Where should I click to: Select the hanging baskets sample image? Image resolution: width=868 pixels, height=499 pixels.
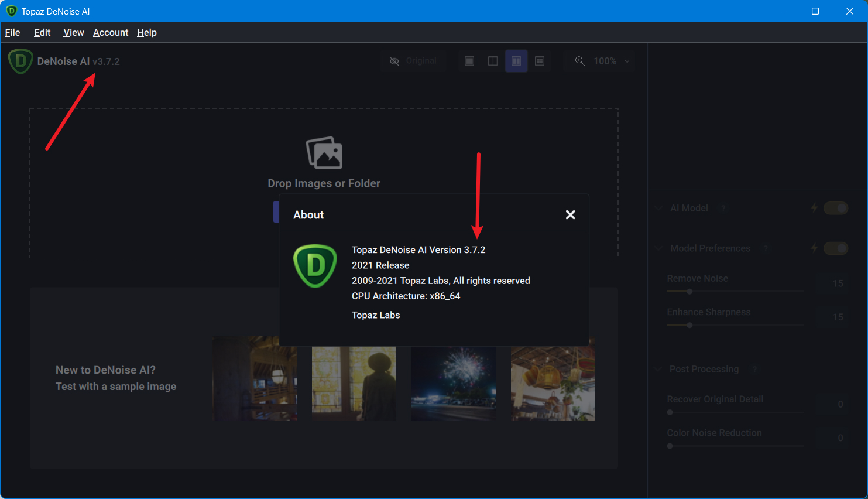[553, 380]
